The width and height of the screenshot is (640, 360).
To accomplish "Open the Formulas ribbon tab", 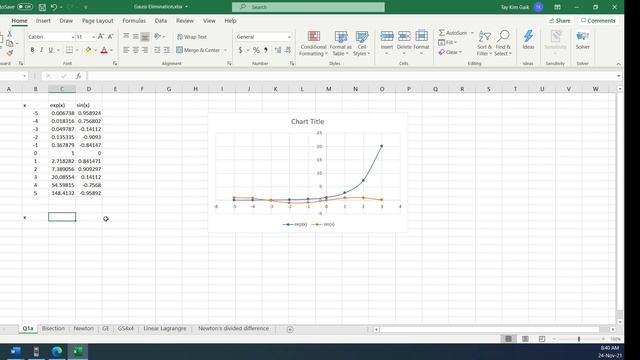I will click(134, 21).
